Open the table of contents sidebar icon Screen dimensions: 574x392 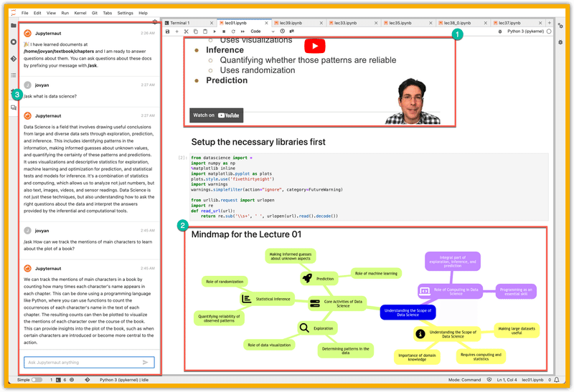(14, 75)
